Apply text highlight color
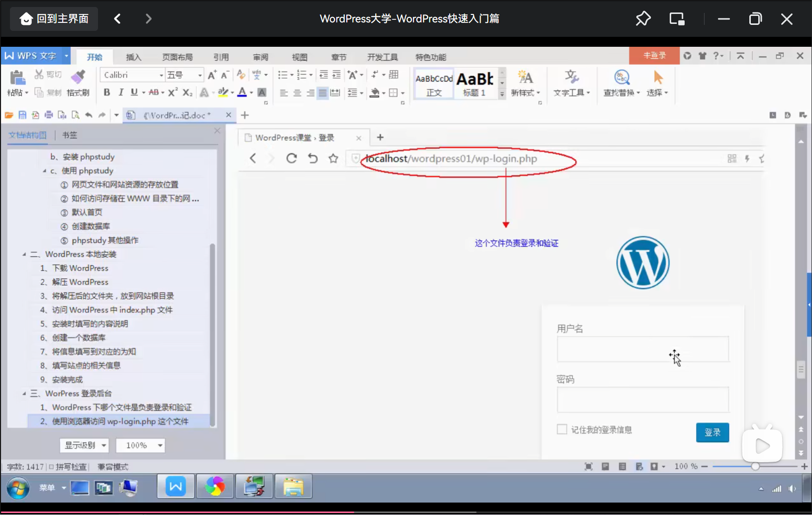This screenshot has height=515, width=812. tap(223, 93)
